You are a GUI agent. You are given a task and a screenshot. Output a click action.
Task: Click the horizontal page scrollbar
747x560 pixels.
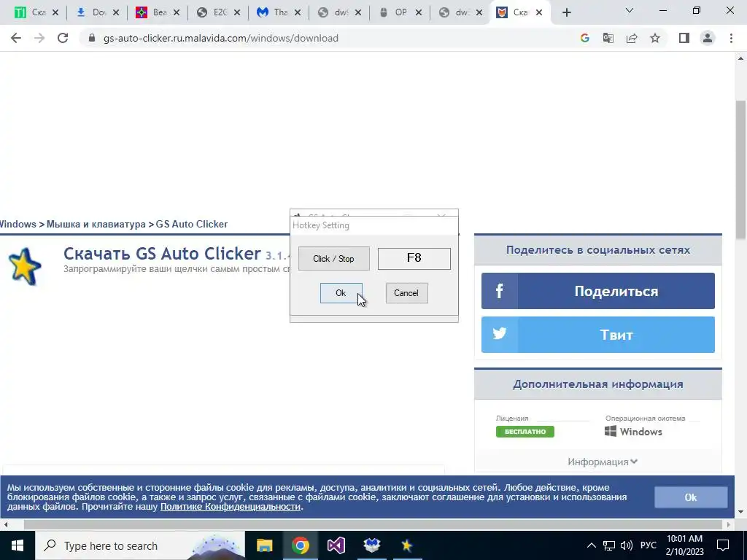373,524
